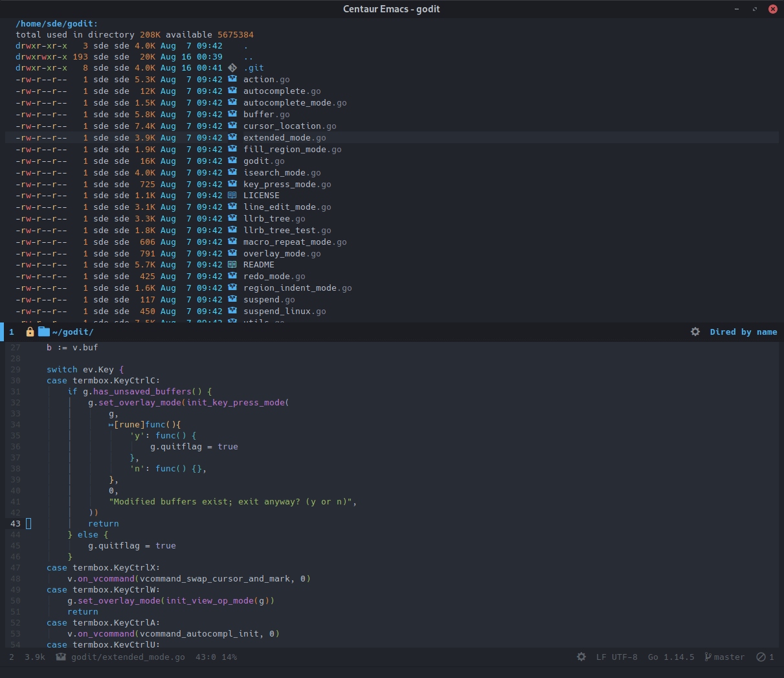Click 'b := v.buf' code line
Image resolution: width=784 pixels, height=678 pixels.
tap(73, 348)
